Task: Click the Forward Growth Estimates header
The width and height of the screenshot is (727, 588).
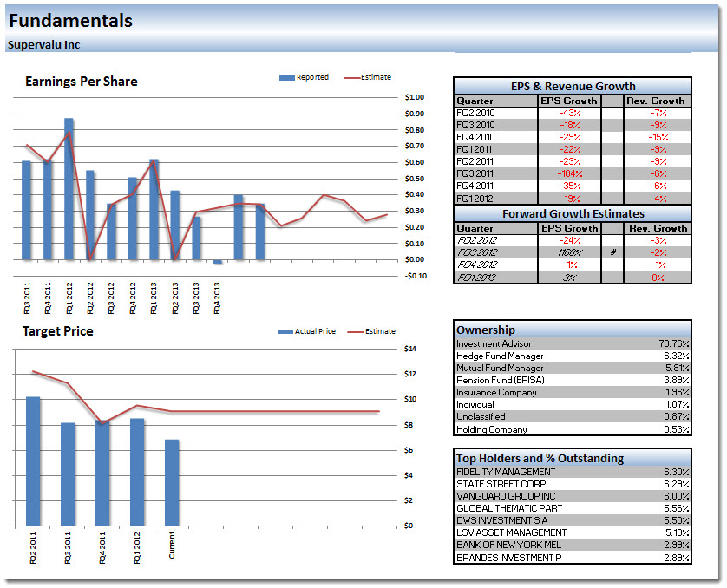Action: 573,213
